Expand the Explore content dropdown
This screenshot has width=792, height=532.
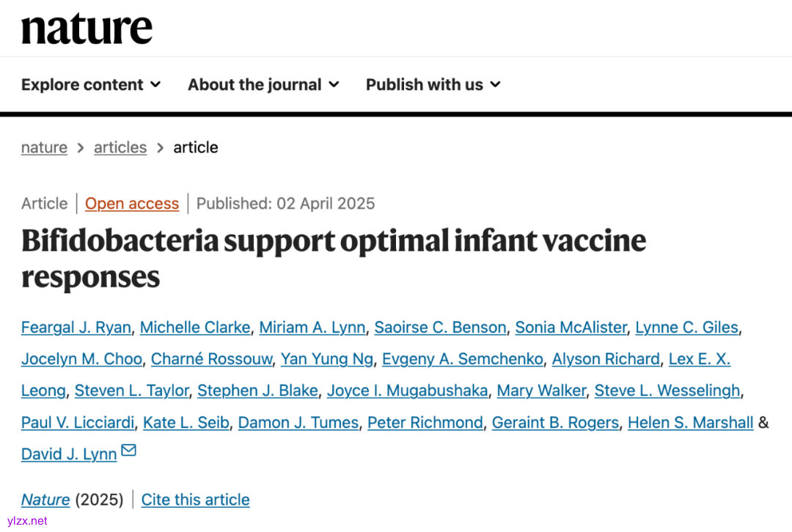(x=91, y=85)
